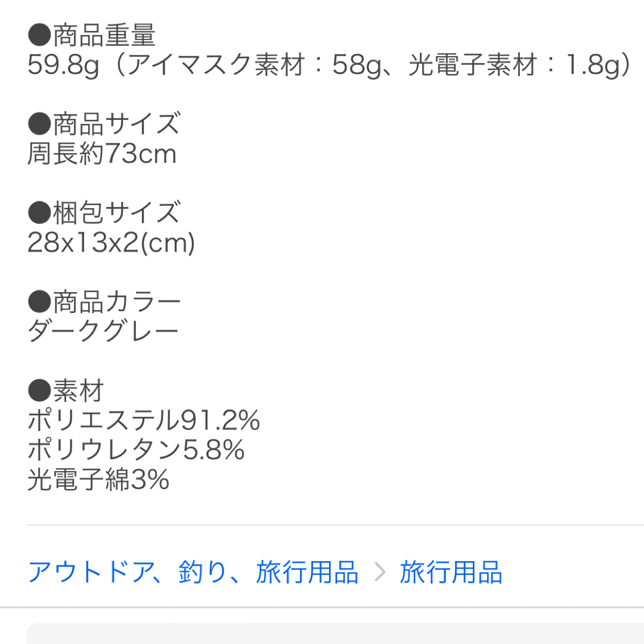Image resolution: width=644 pixels, height=644 pixels.
Task: Select the ポリエステル91.2% material line
Action: (144, 420)
